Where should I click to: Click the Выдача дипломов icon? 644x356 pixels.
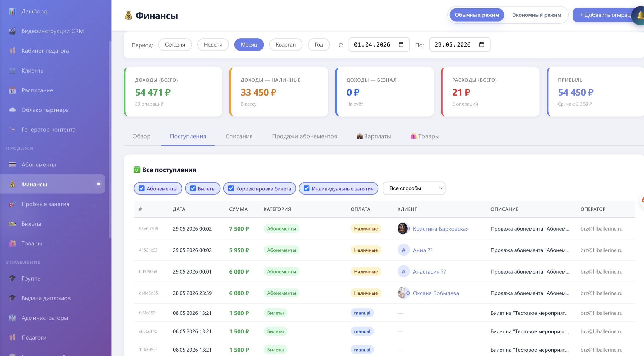coord(12,298)
